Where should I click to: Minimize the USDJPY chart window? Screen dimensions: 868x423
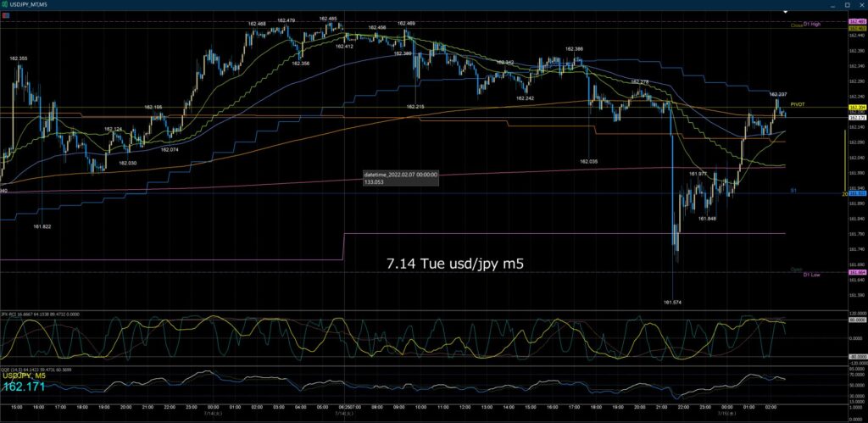(833, 4)
